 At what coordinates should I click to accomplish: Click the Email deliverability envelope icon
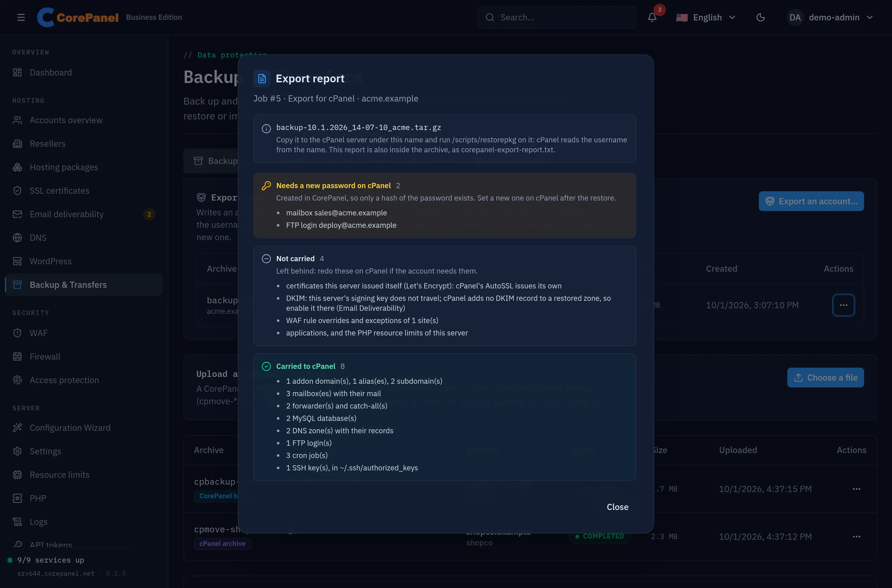[17, 214]
